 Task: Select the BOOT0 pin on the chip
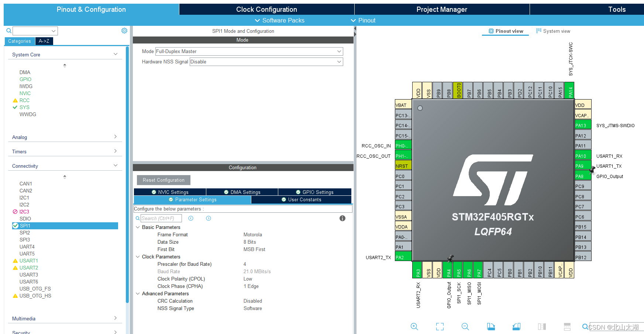[x=458, y=90]
